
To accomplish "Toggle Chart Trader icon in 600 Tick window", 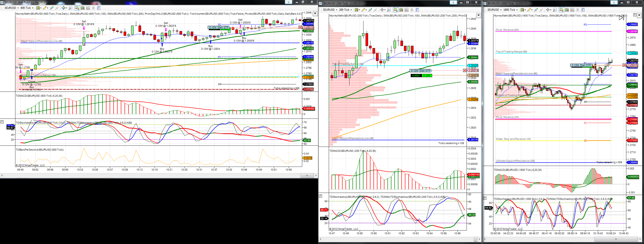I will click(78, 8).
